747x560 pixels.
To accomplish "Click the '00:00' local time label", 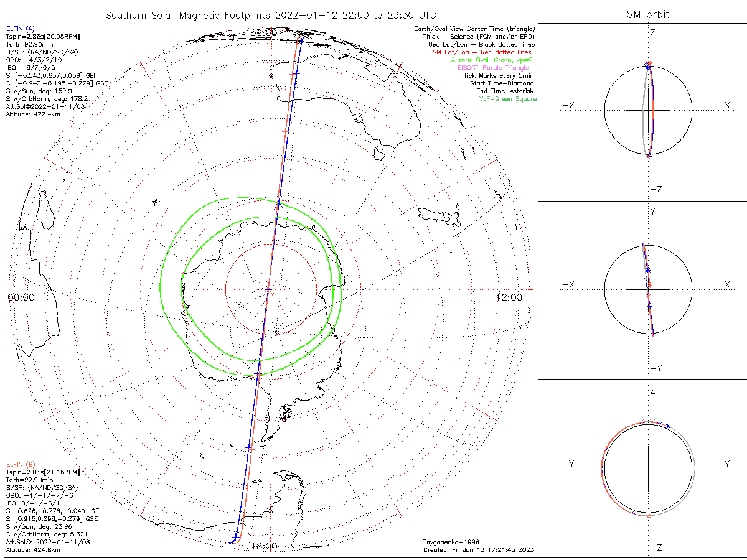I will tap(21, 297).
